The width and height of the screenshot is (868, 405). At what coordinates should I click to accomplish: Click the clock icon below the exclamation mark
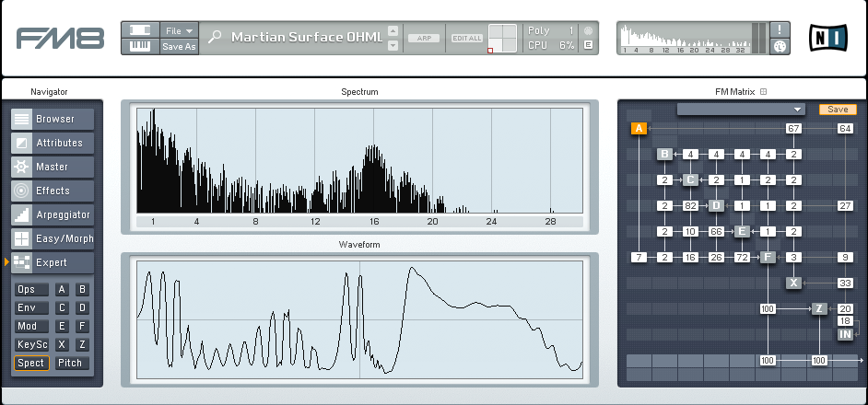pyautogui.click(x=780, y=46)
